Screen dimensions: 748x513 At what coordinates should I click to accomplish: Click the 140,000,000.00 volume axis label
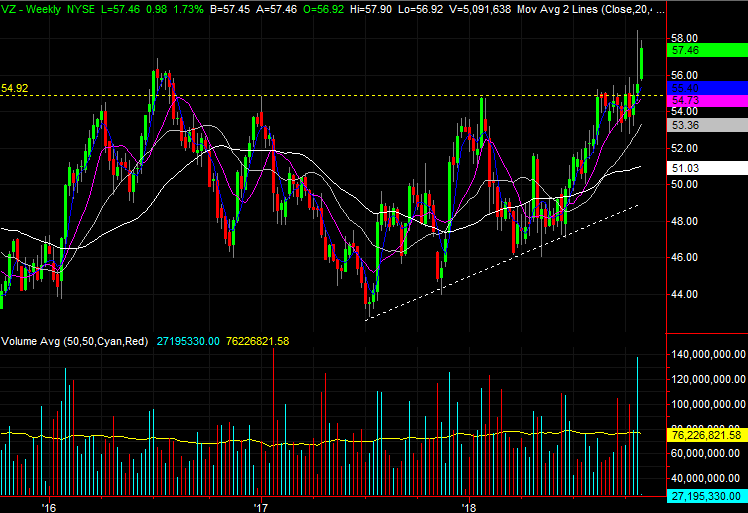coord(708,354)
